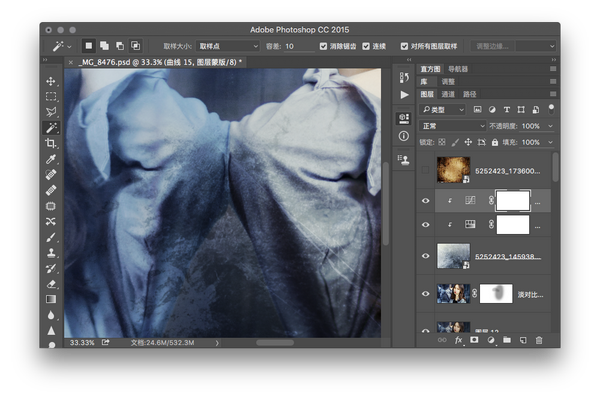600x402 pixels.
Task: Select the Move tool
Action: click(51, 81)
